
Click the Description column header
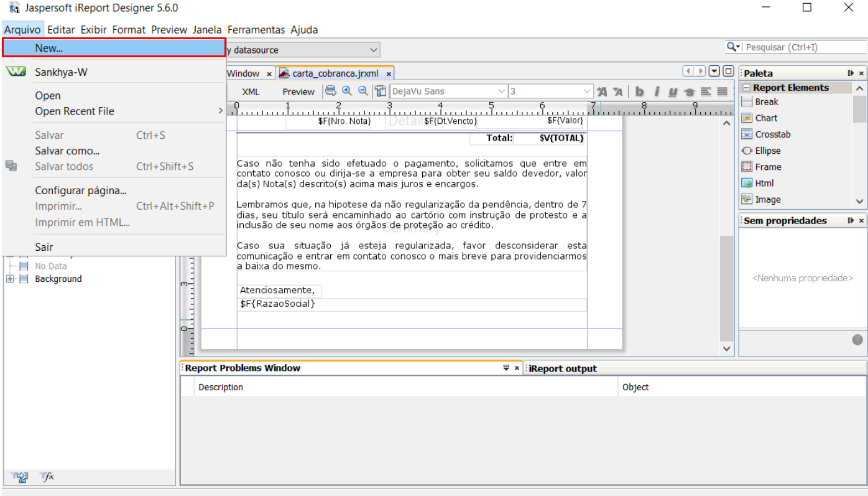click(x=405, y=387)
